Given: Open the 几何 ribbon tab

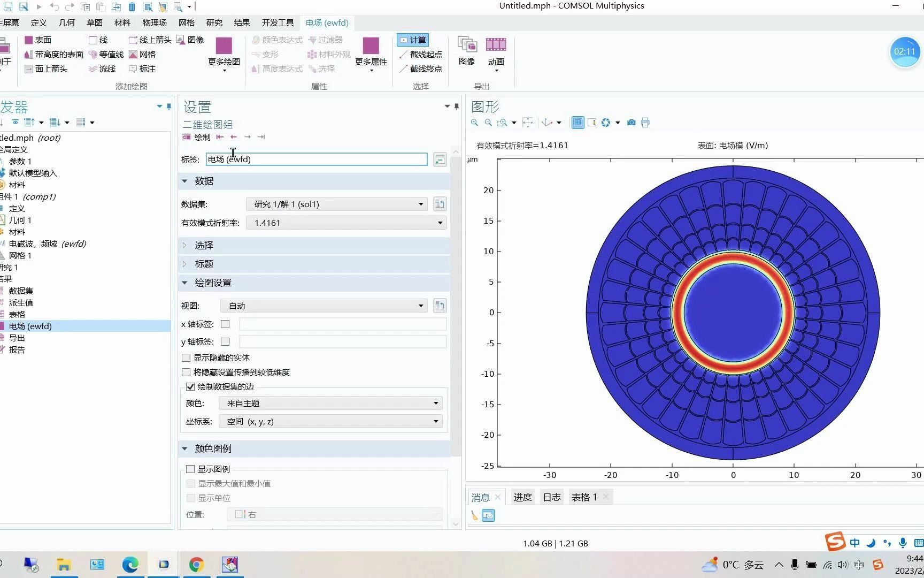Looking at the screenshot, I should (x=67, y=23).
